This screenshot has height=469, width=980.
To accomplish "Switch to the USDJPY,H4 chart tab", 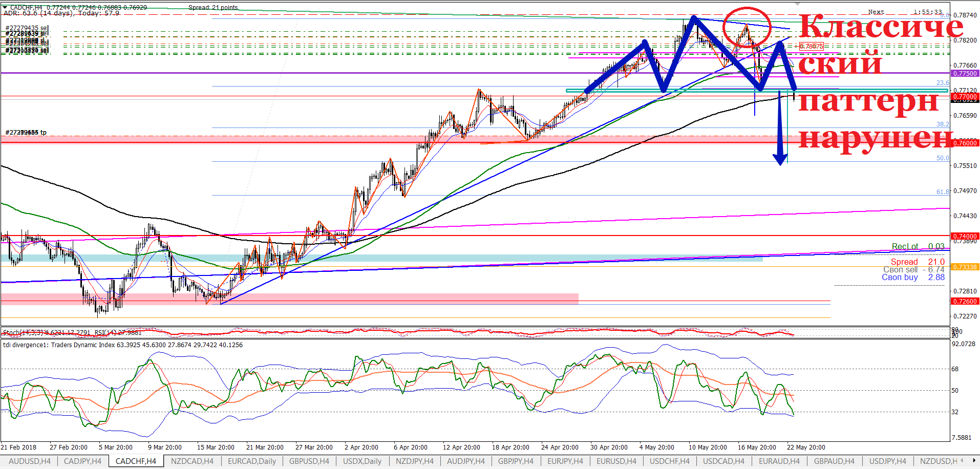I will coord(888,461).
